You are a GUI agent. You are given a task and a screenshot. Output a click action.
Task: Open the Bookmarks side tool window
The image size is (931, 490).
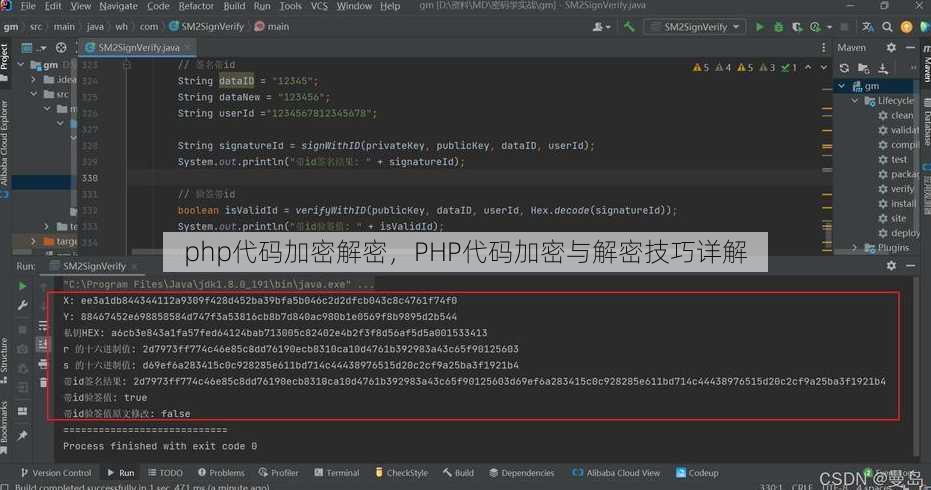(4, 427)
